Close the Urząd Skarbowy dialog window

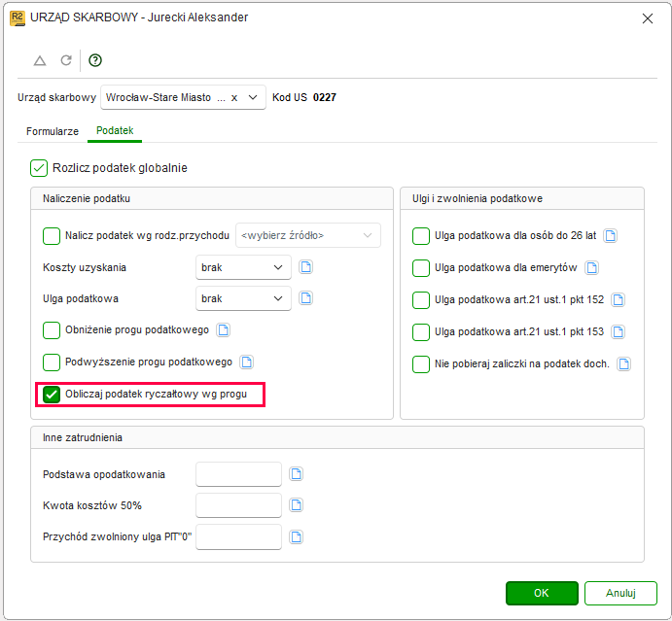pos(648,18)
